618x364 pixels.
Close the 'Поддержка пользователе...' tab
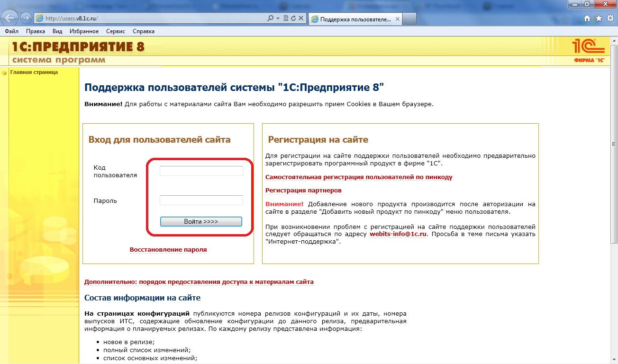[x=397, y=19]
